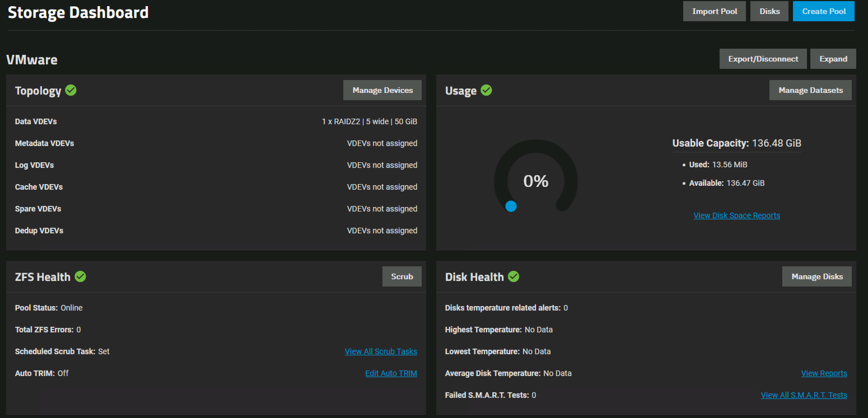Open Manage Datasets in Usage card
This screenshot has height=418, width=868.
click(x=810, y=90)
